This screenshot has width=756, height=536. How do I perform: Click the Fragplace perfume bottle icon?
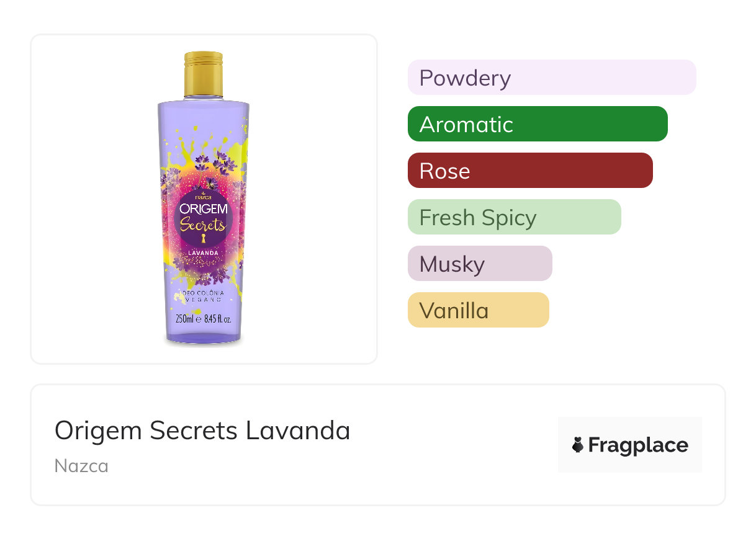[578, 445]
